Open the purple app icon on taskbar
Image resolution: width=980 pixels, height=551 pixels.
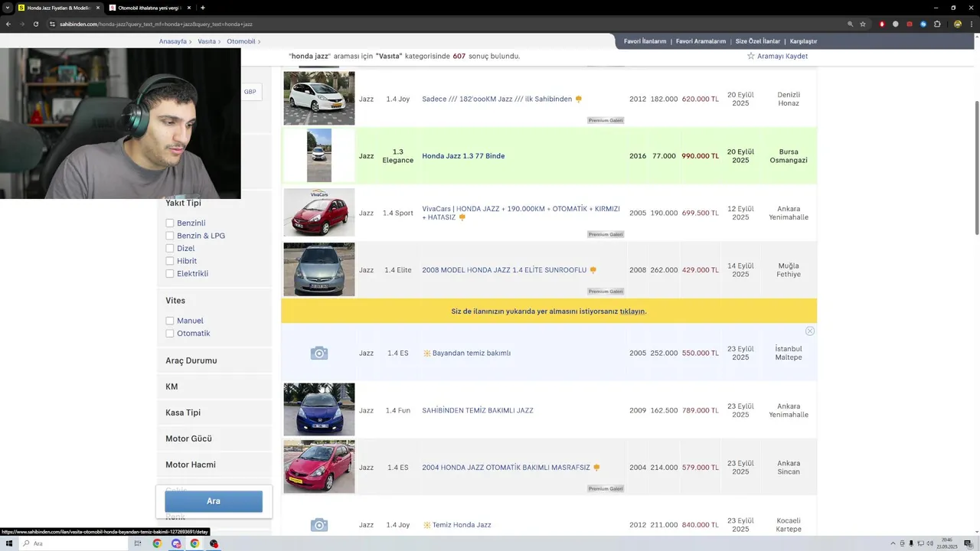[x=176, y=543]
